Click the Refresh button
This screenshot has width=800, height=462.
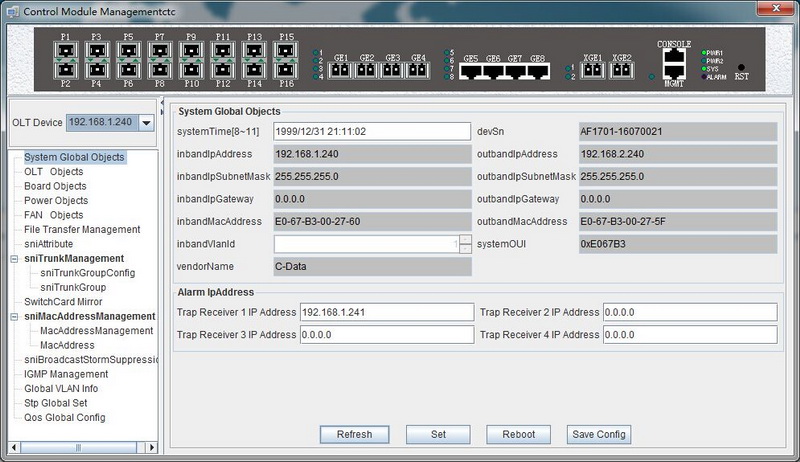click(354, 434)
